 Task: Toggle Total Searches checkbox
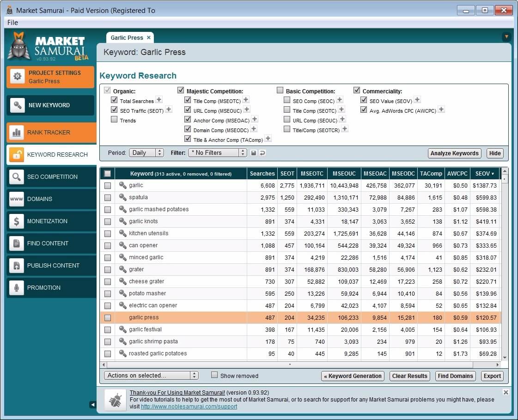tap(114, 100)
